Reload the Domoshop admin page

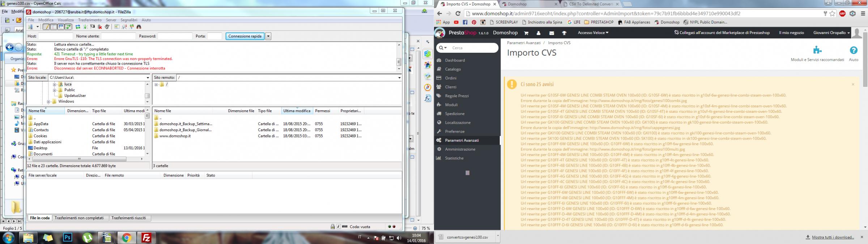[458, 13]
